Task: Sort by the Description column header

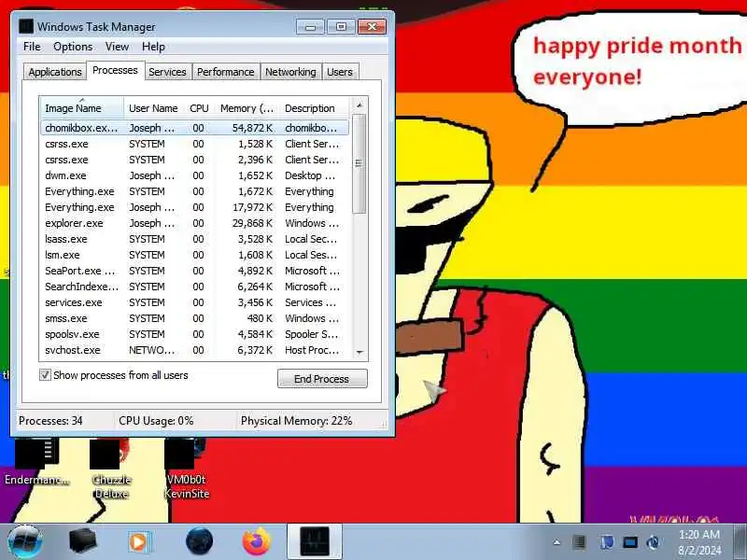Action: coord(315,108)
